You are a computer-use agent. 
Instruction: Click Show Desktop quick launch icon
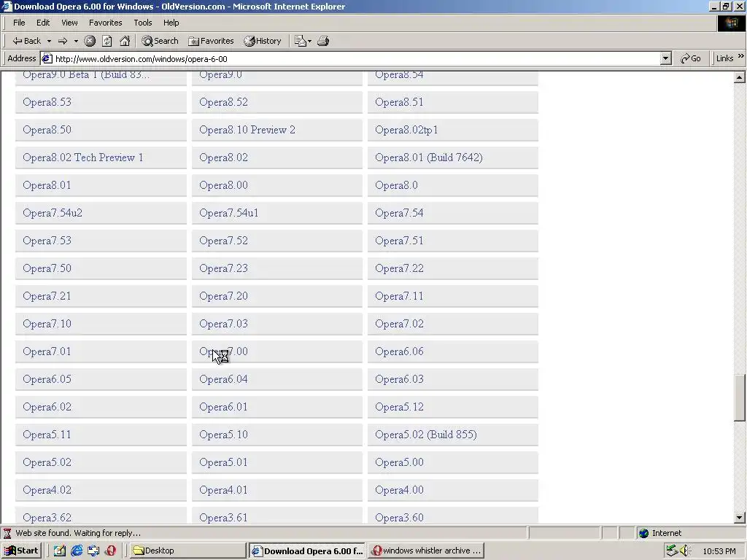coord(60,551)
